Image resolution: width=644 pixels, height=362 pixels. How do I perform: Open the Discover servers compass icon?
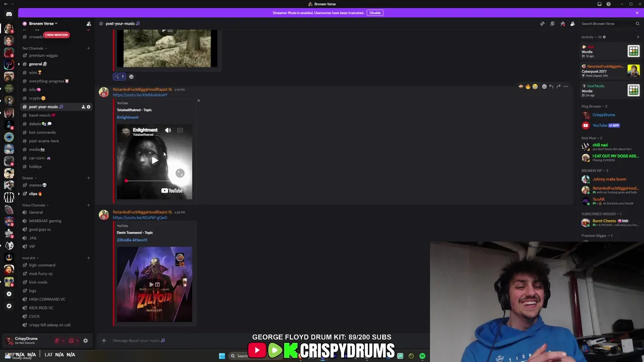(x=9, y=306)
